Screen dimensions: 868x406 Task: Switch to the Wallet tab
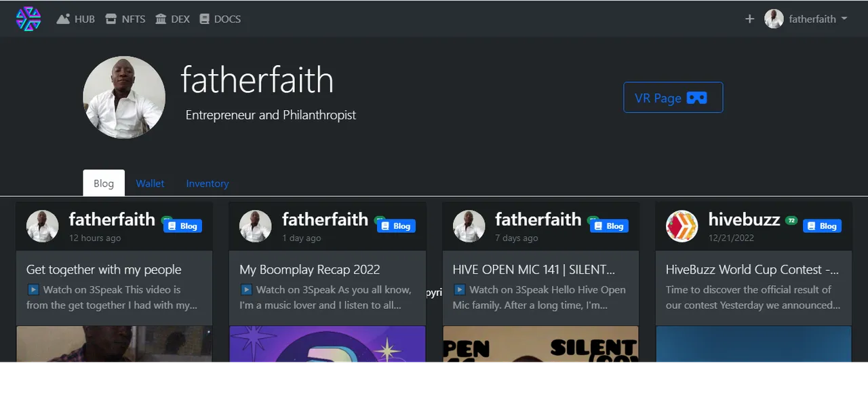pyautogui.click(x=150, y=183)
